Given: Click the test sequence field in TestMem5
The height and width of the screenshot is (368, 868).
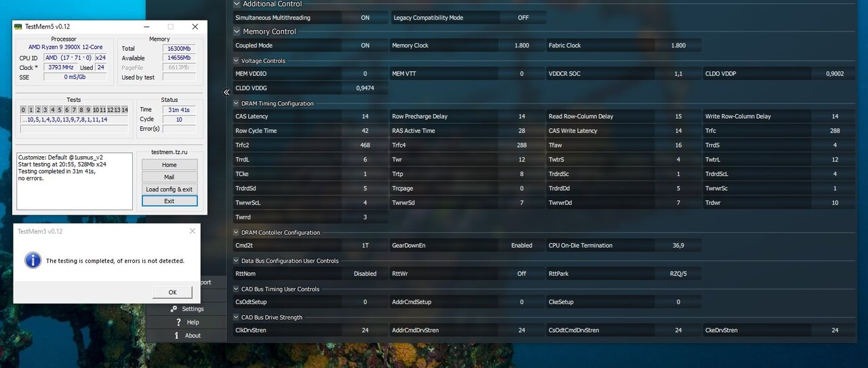Looking at the screenshot, I should (74, 119).
